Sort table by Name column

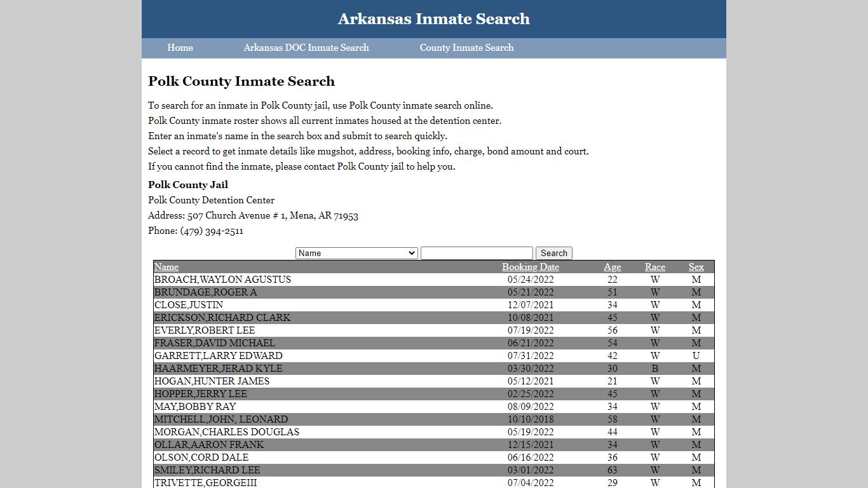[166, 267]
